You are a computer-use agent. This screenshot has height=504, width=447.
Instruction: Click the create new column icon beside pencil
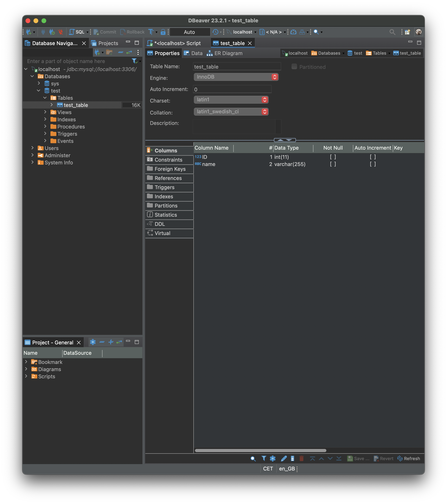tap(292, 458)
